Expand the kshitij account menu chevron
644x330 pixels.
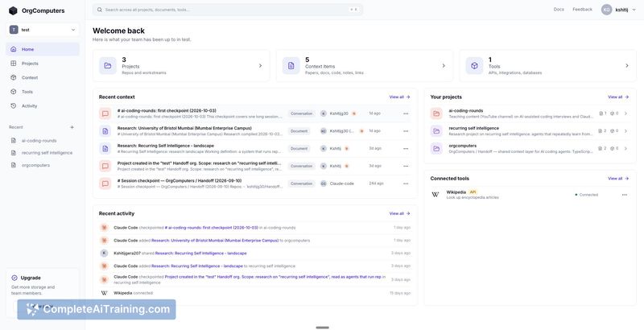pos(634,10)
